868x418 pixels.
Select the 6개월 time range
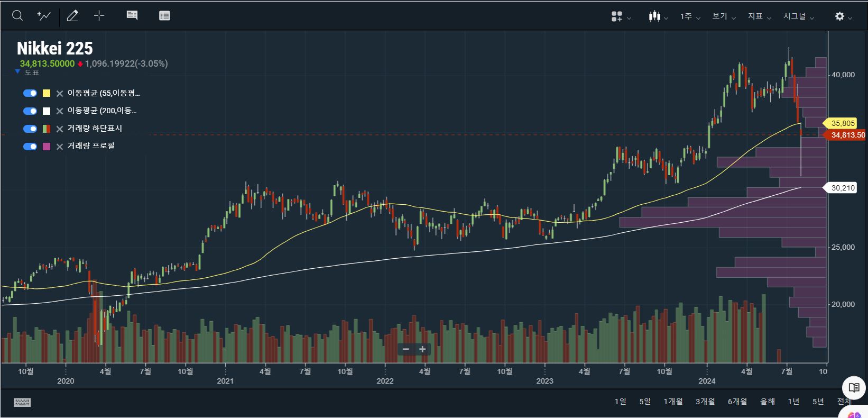pyautogui.click(x=737, y=402)
